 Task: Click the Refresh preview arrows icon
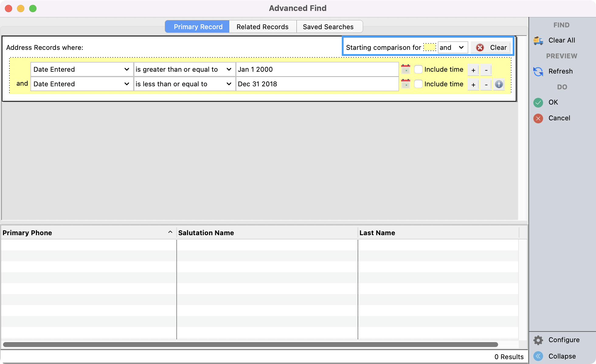coord(538,71)
